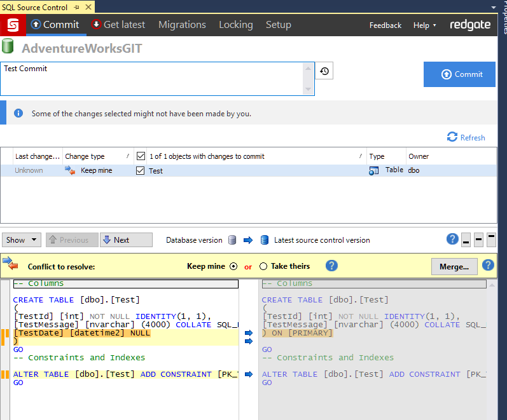Click the Keep mine conflict icon in Test row

[70, 170]
